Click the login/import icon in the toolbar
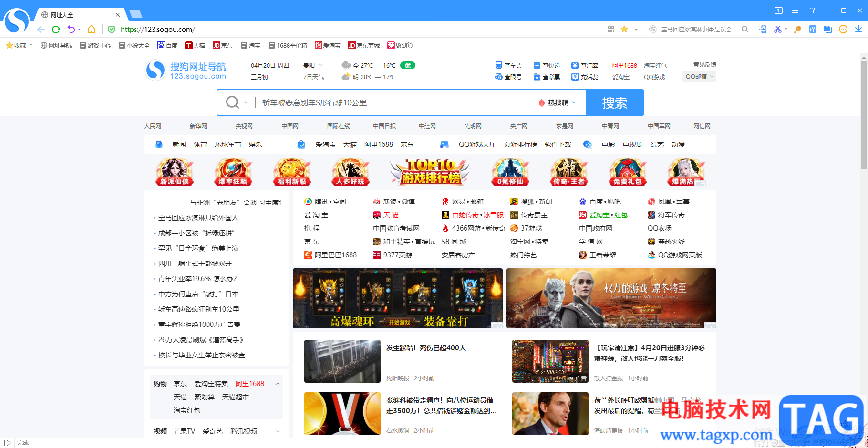 [x=763, y=30]
